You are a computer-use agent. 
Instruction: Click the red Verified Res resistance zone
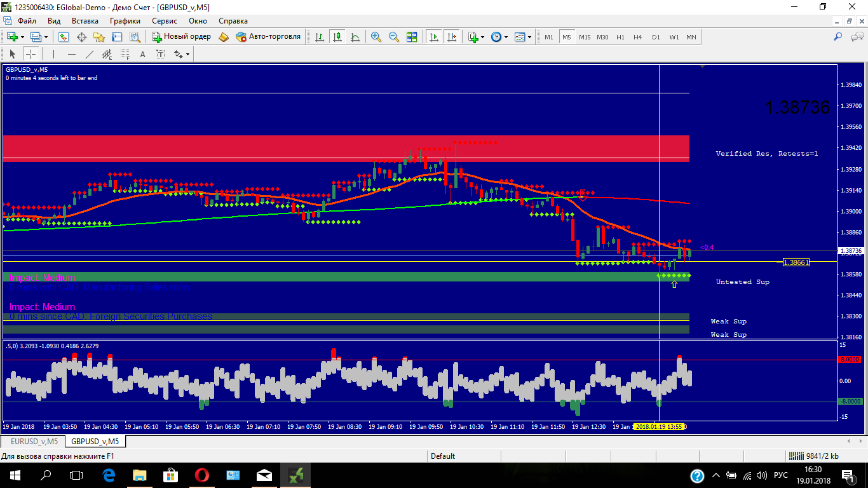point(346,148)
